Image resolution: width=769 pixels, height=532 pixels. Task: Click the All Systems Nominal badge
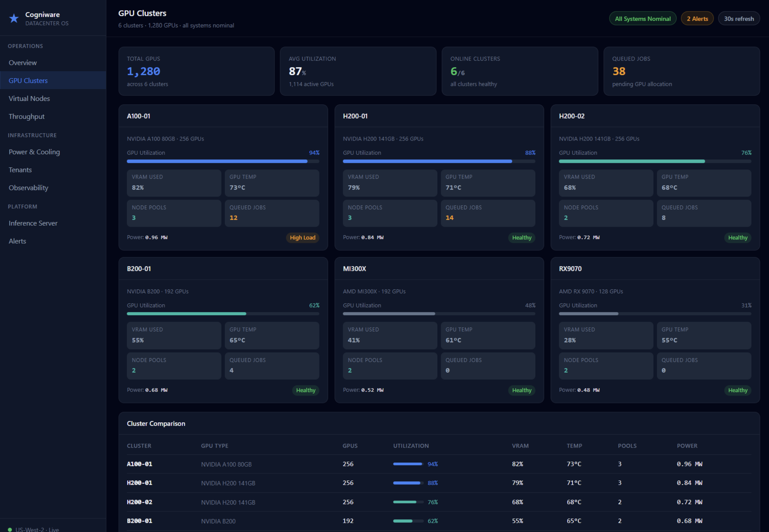(642, 19)
